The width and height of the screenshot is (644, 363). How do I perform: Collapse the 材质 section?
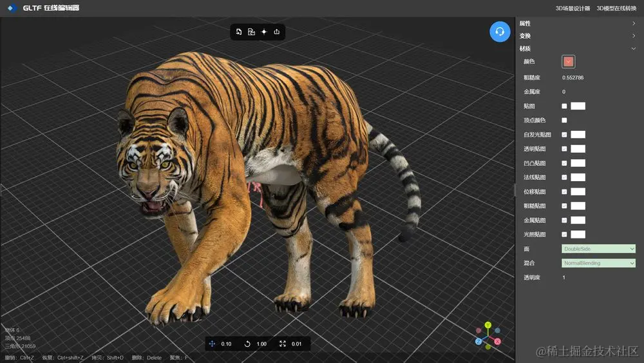click(579, 48)
